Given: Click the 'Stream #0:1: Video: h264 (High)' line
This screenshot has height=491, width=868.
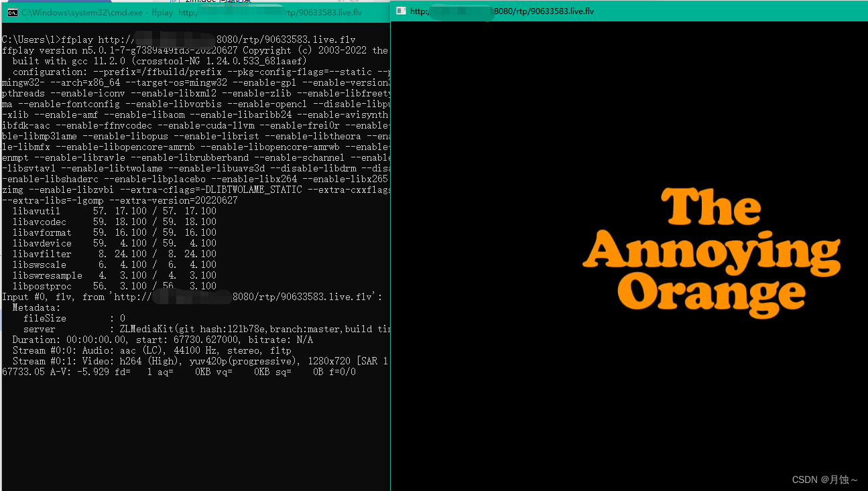Looking at the screenshot, I should tap(201, 361).
